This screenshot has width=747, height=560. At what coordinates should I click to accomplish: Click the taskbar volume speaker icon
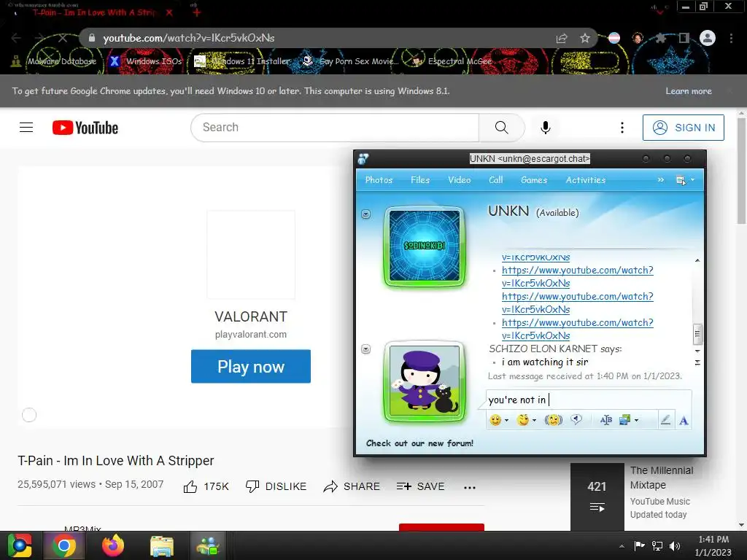tap(675, 546)
